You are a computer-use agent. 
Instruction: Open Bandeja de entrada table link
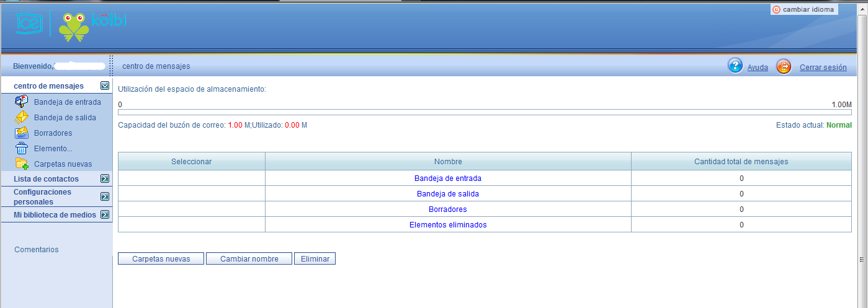click(448, 178)
